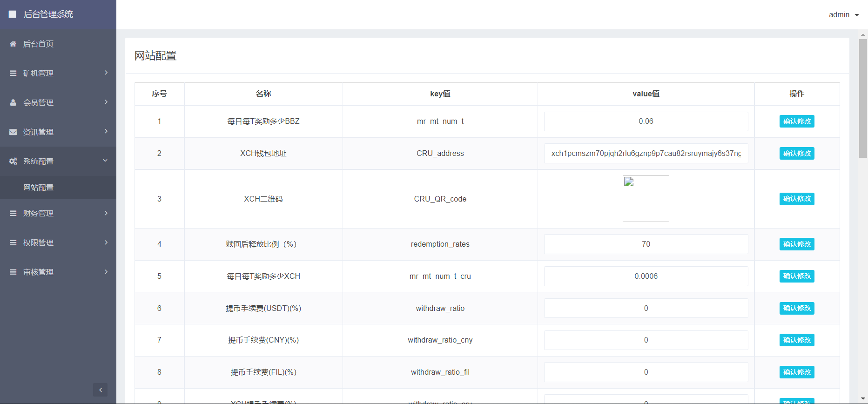Confirm change for mr_mt_num_t row
The width and height of the screenshot is (868, 404).
(797, 121)
